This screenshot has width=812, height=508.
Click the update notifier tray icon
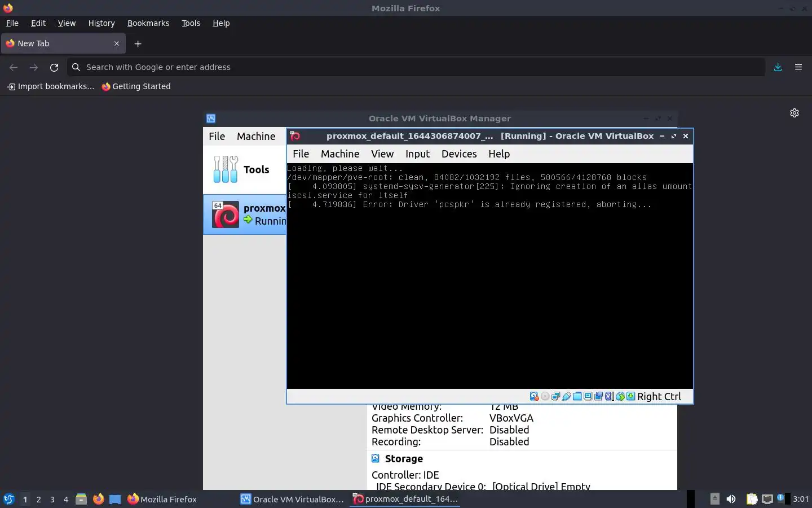[780, 498]
